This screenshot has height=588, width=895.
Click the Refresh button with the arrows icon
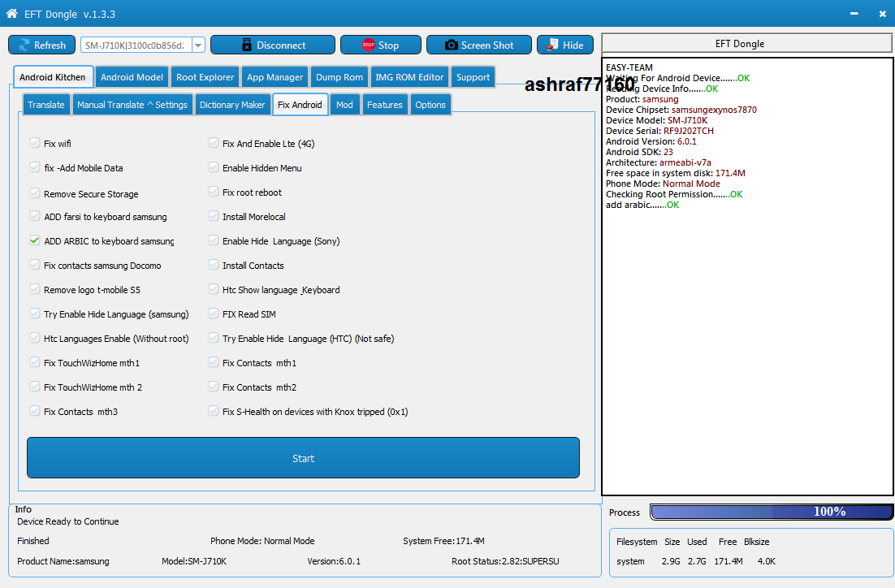[41, 45]
